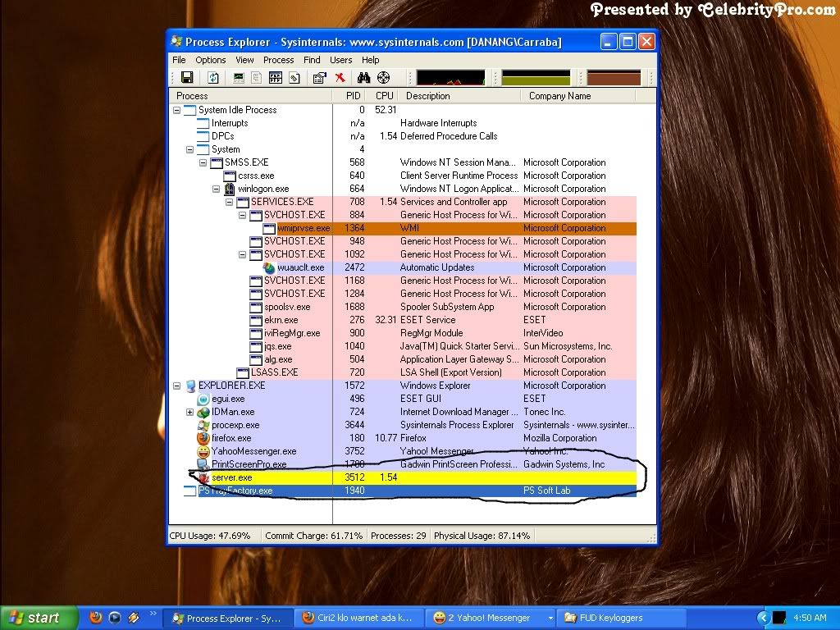The image size is (840, 630).
Task: Open the Options menu
Action: tap(211, 60)
